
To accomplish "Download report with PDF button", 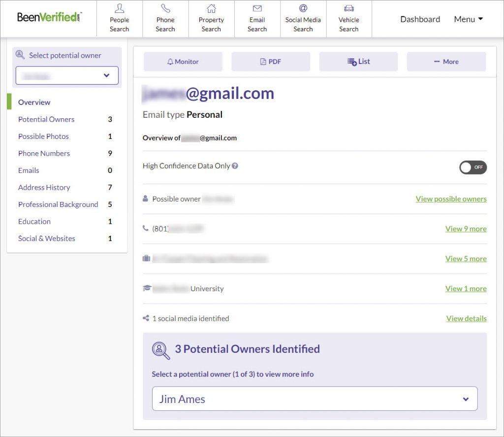I will tap(271, 62).
